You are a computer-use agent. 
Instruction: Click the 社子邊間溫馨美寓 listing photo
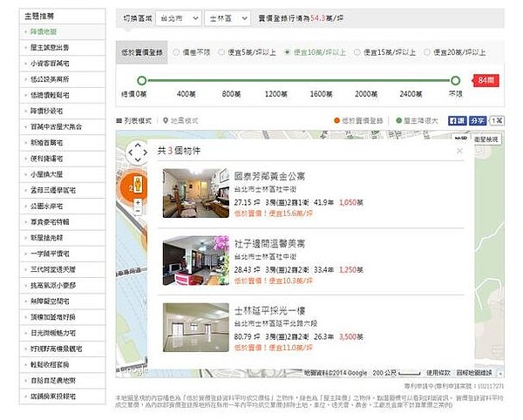tap(196, 261)
